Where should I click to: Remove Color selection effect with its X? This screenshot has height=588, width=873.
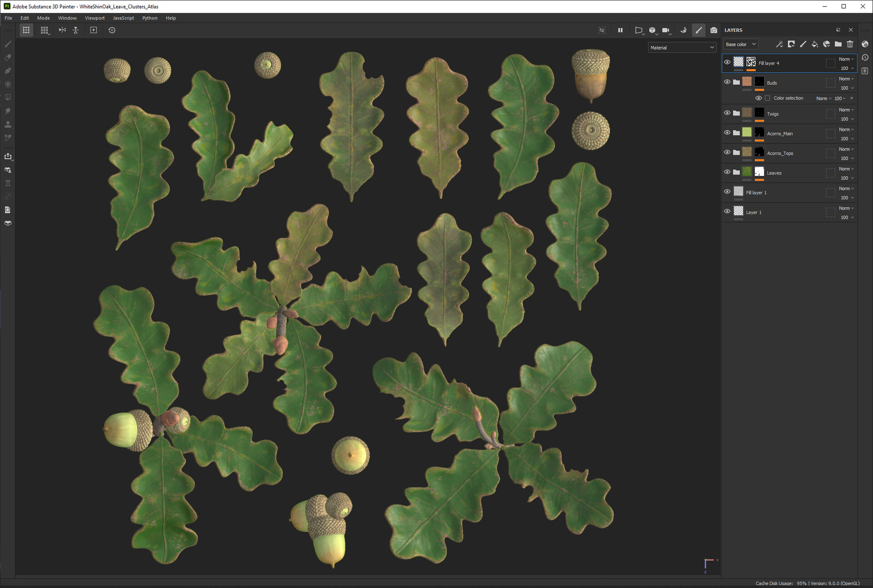click(852, 98)
